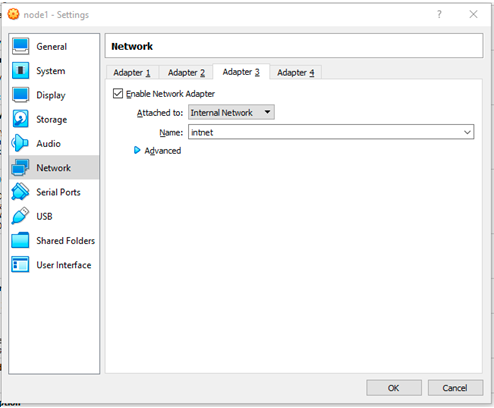This screenshot has width=494, height=408.
Task: Open USB settings category
Action: click(x=54, y=216)
